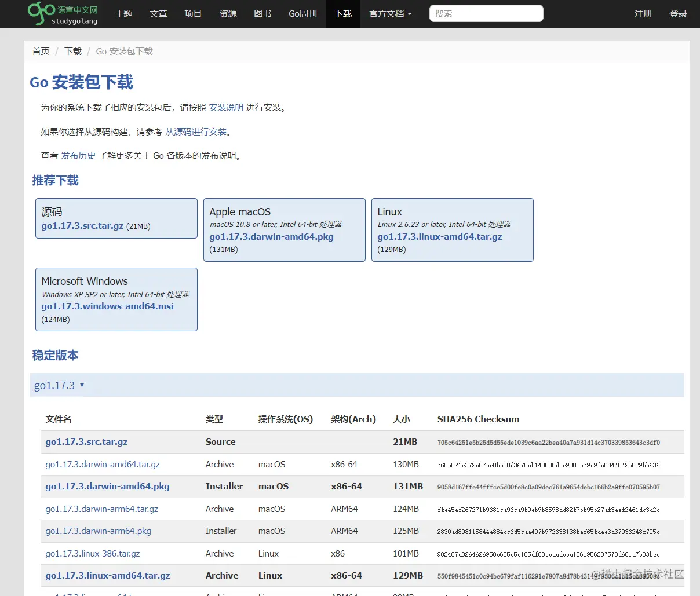Go to 项目 in the navbar

[193, 14]
